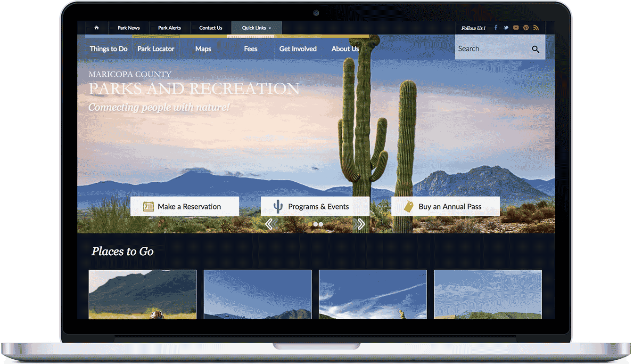634x364 pixels.
Task: Open the Maps menu
Action: tap(203, 49)
